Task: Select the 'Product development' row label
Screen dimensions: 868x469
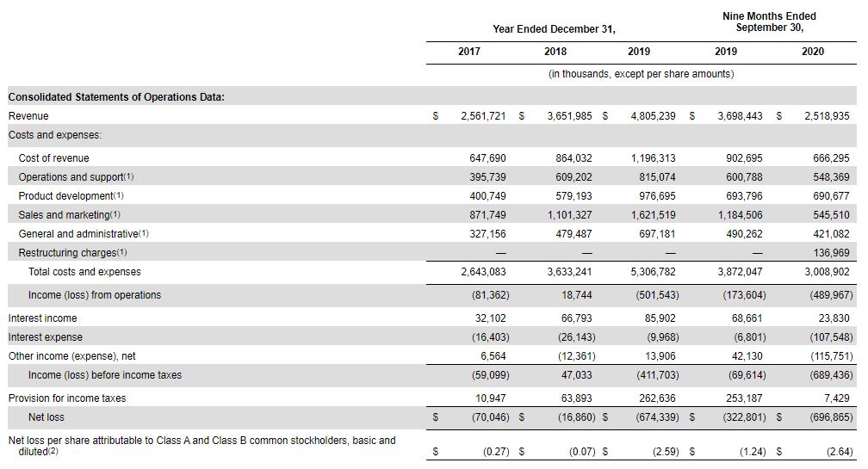Action: pos(71,196)
